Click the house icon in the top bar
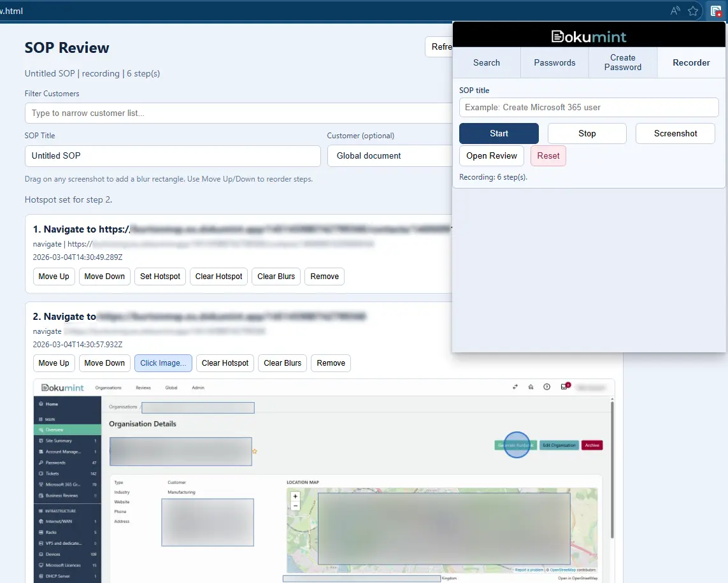 coord(531,387)
